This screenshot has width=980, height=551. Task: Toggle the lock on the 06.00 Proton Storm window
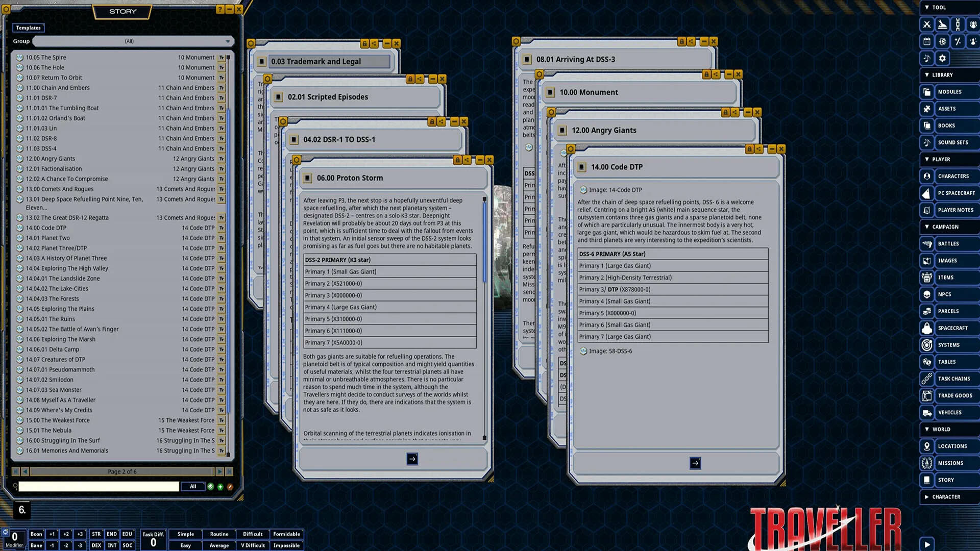pyautogui.click(x=458, y=160)
